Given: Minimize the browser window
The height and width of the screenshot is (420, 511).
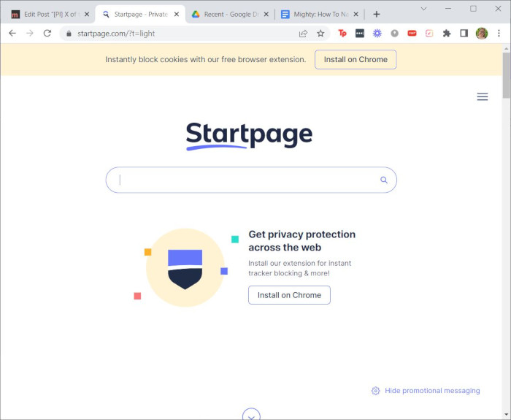Looking at the screenshot, I should pyautogui.click(x=448, y=9).
